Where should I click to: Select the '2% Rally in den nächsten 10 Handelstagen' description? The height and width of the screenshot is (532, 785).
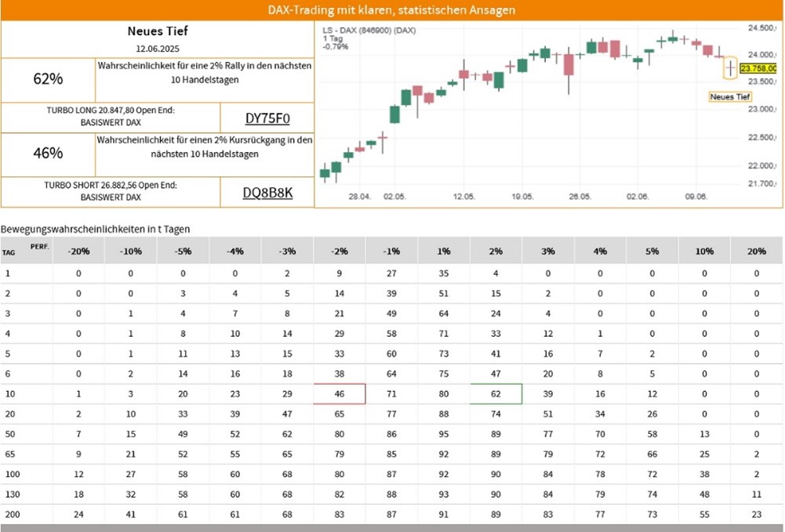point(204,73)
